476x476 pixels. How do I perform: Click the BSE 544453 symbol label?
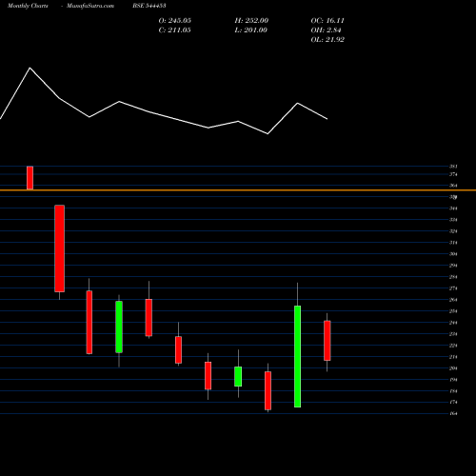tap(149, 6)
